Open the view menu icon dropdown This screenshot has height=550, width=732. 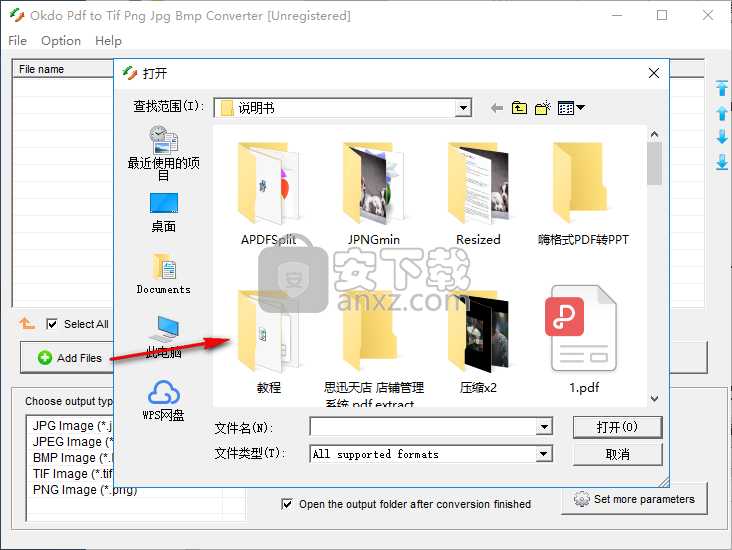pos(571,108)
